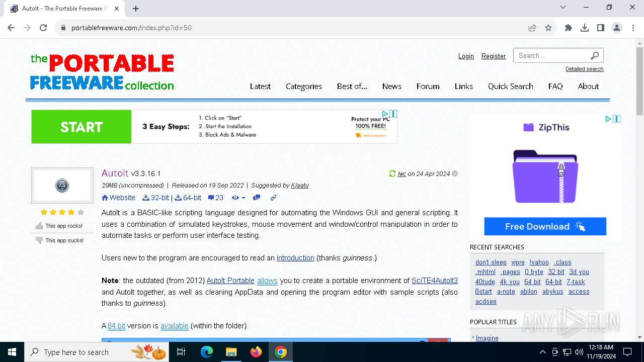Open the Best of... menu item
This screenshot has height=362, width=644.
pos(352,86)
